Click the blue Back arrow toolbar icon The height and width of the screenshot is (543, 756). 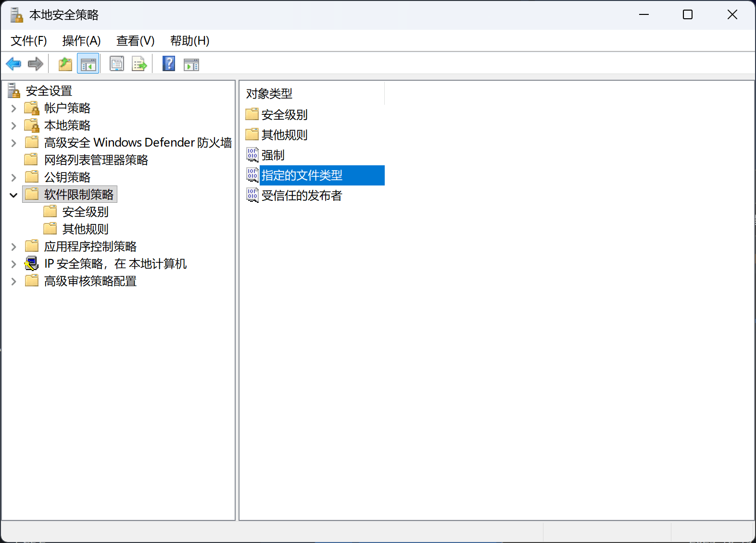13,64
